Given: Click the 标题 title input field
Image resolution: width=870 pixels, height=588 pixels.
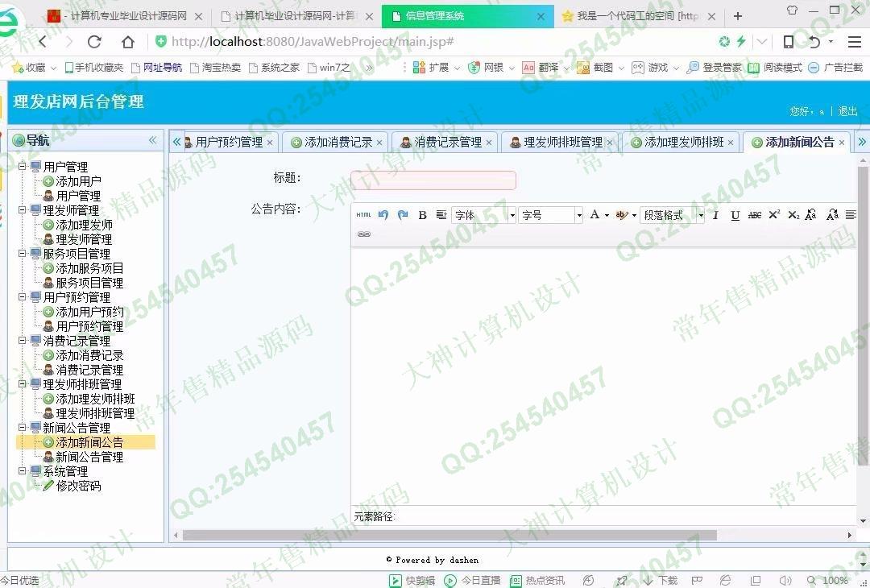Looking at the screenshot, I should [x=433, y=180].
